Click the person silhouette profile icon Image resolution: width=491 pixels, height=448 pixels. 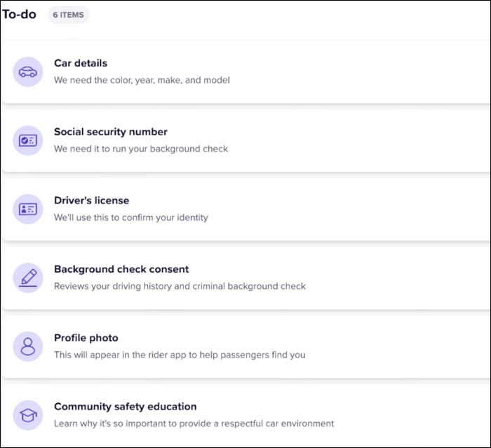(x=28, y=346)
